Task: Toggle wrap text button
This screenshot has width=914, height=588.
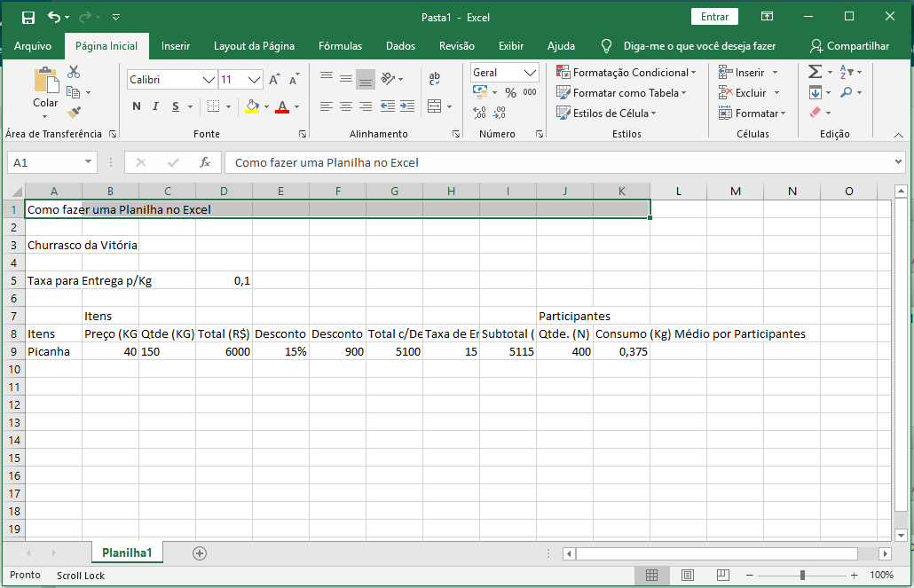Action: (x=434, y=80)
